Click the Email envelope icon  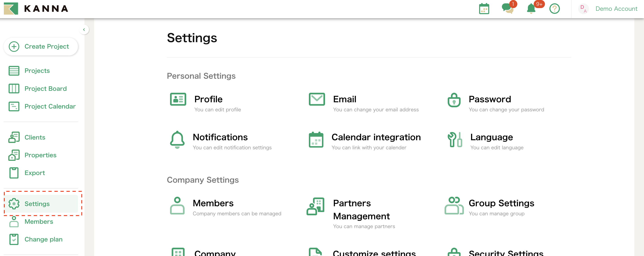coord(316,99)
